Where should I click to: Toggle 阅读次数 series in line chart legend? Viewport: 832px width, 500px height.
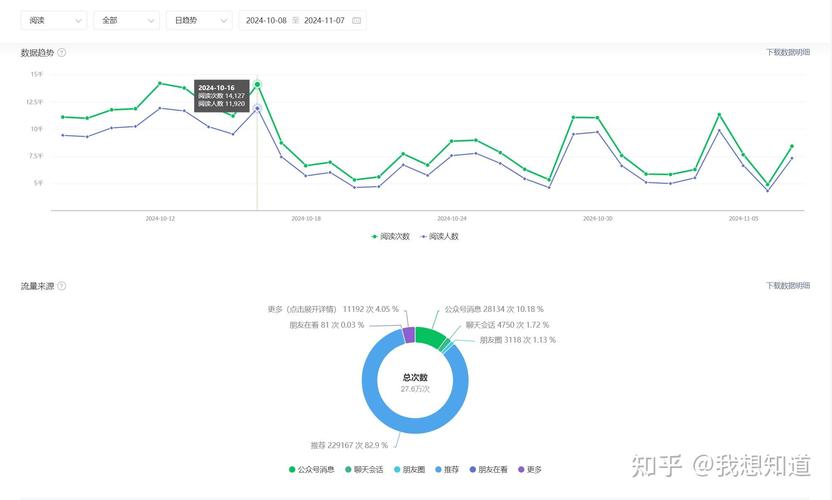pyautogui.click(x=390, y=236)
